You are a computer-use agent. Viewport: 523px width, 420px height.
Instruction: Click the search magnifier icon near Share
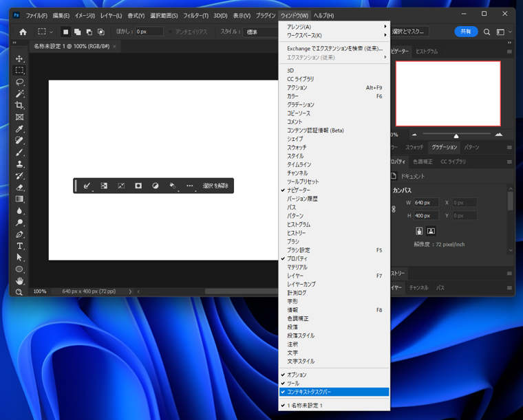[x=487, y=32]
